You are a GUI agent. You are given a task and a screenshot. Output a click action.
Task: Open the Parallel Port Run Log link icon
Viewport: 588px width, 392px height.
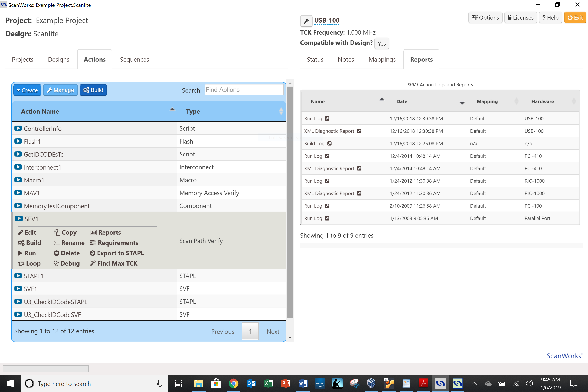tap(327, 218)
